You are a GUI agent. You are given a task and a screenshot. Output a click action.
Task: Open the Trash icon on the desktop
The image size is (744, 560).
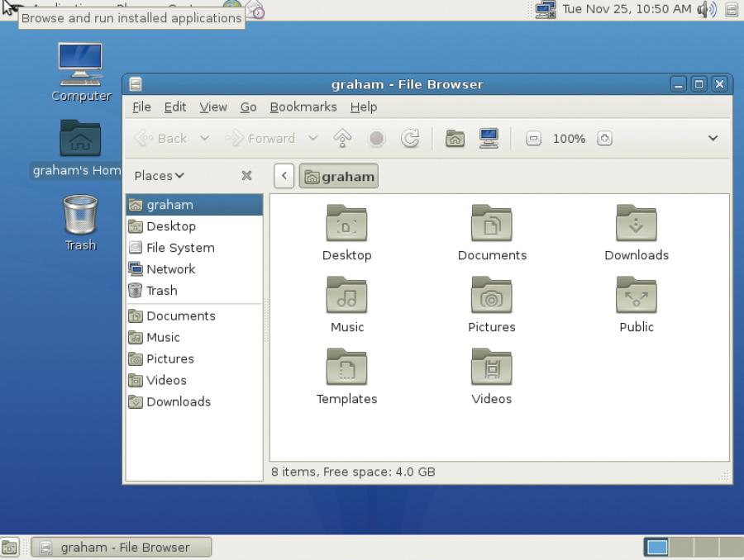coord(80,223)
